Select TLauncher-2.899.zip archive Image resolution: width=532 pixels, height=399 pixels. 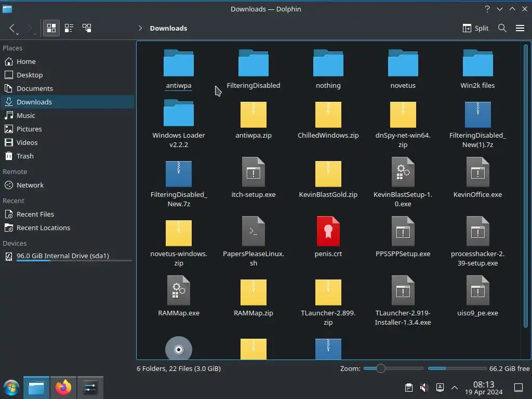pos(328,302)
